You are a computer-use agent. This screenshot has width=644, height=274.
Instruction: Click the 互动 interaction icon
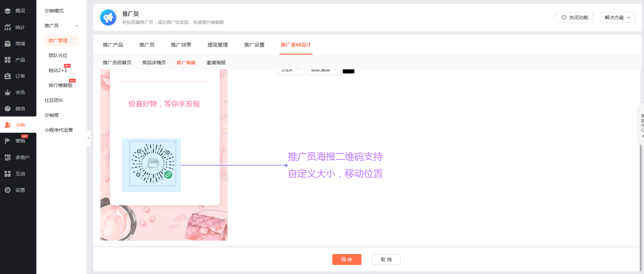(x=8, y=174)
